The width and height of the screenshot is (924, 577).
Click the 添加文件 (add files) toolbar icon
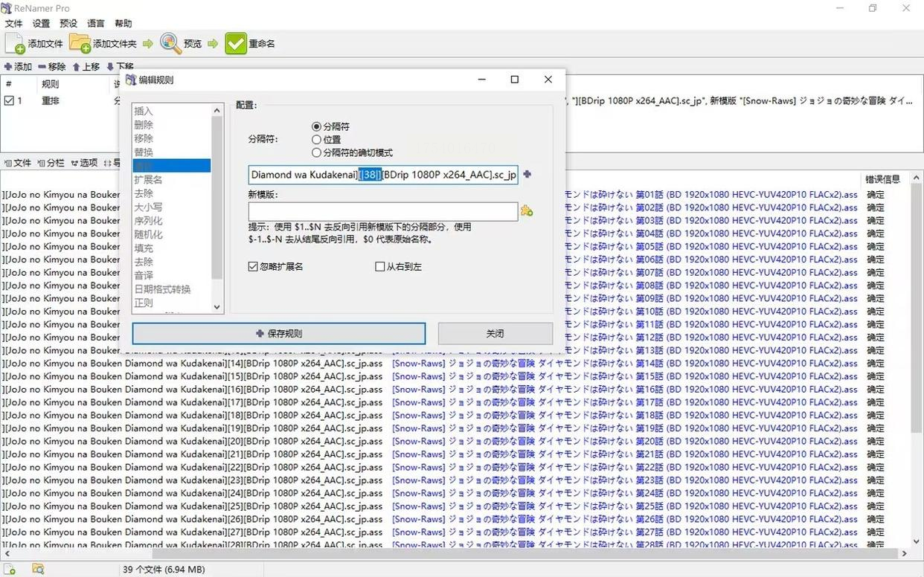pyautogui.click(x=15, y=44)
